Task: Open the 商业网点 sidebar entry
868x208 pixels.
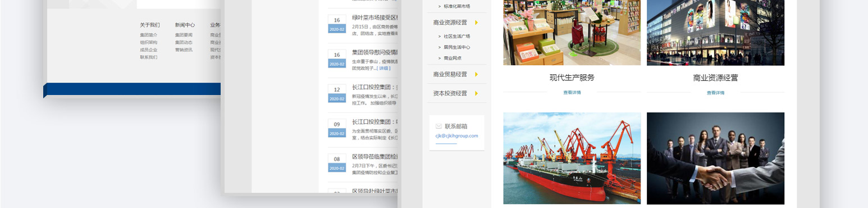Action: click(453, 58)
